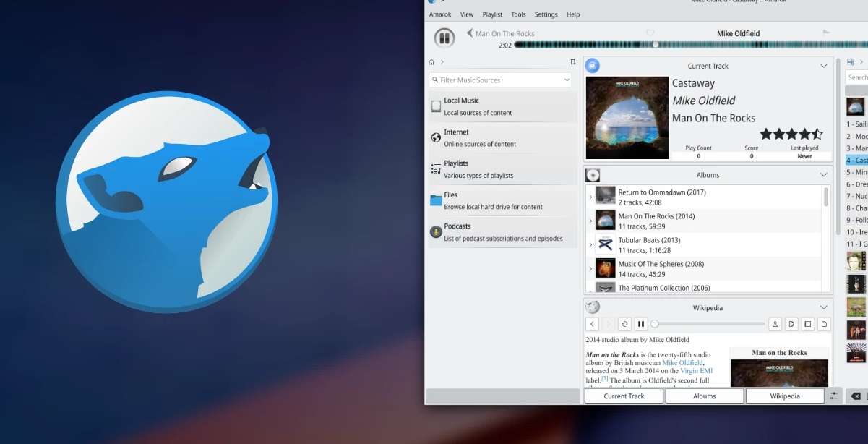
Task: Select the Tubular Beats album cover
Action: [606, 244]
